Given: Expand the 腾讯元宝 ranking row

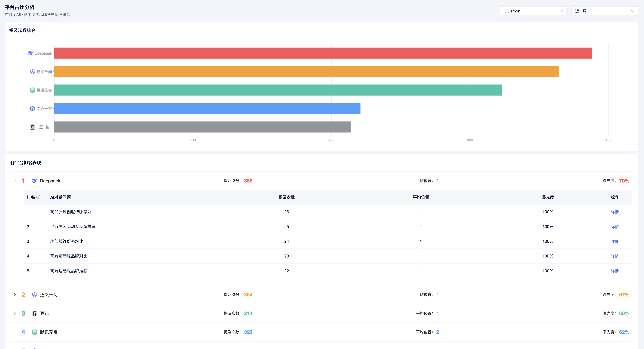Looking at the screenshot, I should pos(15,332).
